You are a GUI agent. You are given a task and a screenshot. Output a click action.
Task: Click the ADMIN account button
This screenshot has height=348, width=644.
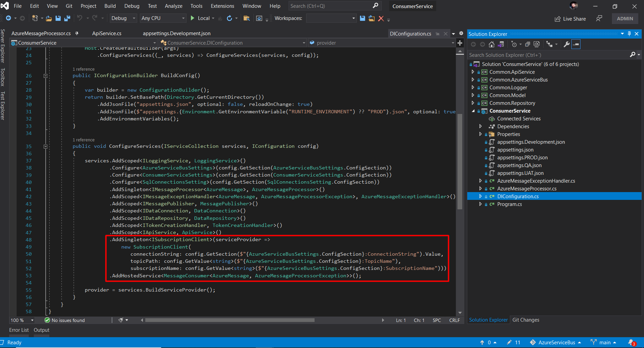624,19
